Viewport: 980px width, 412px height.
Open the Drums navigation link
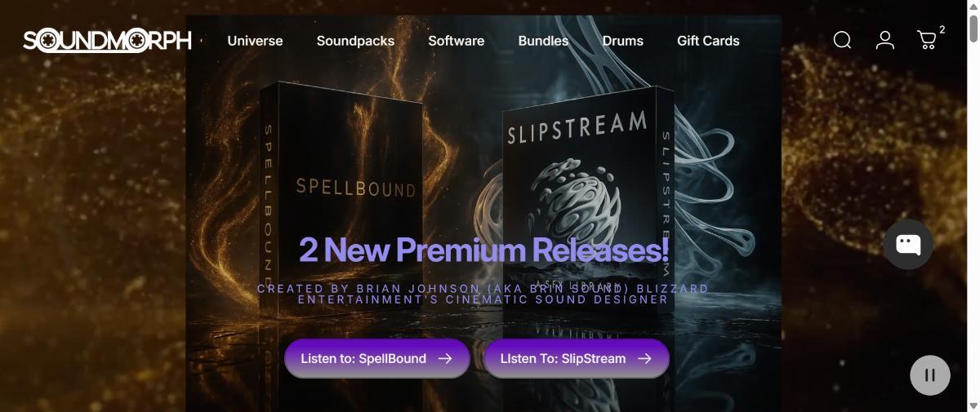click(623, 41)
